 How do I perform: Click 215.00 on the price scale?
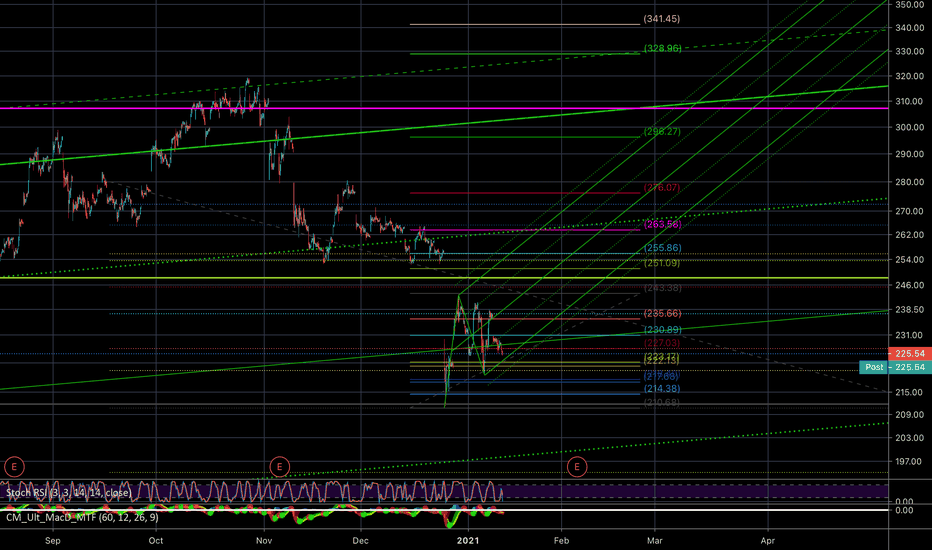909,392
